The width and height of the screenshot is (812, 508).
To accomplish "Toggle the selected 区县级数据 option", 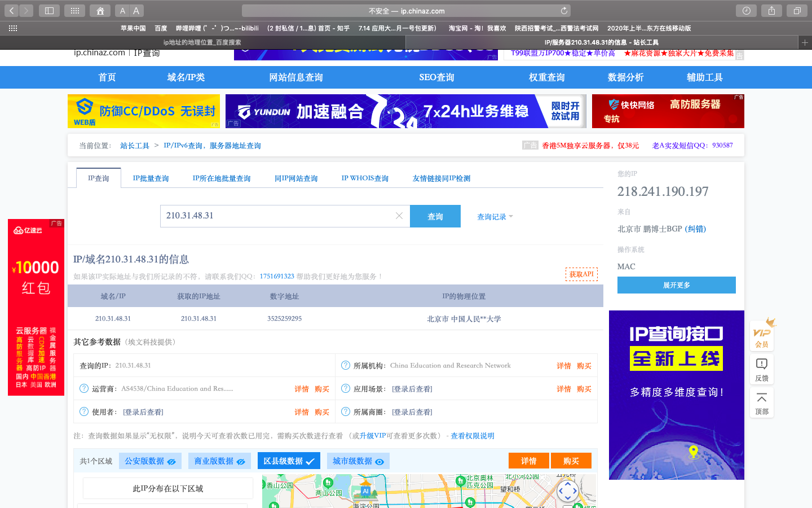I will pos(289,461).
